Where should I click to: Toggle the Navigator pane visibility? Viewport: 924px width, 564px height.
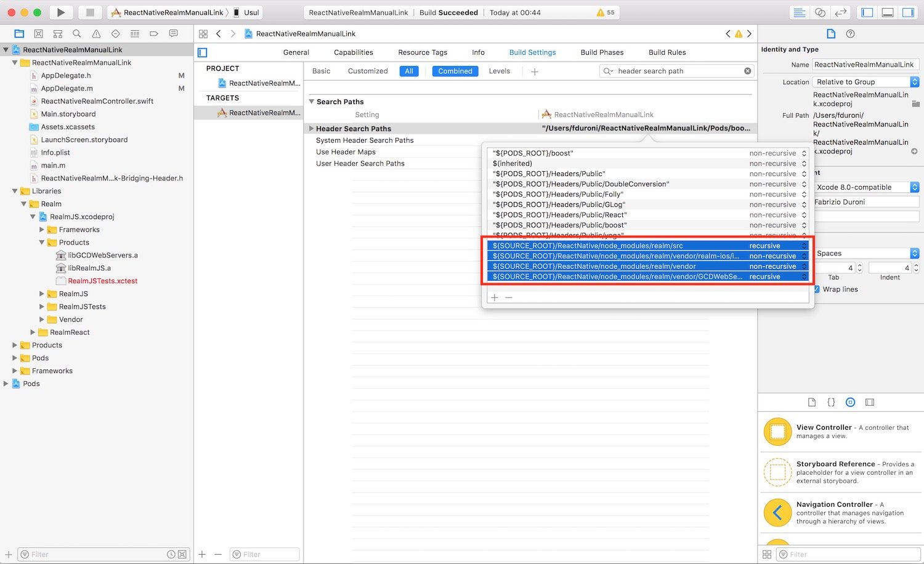tap(867, 12)
